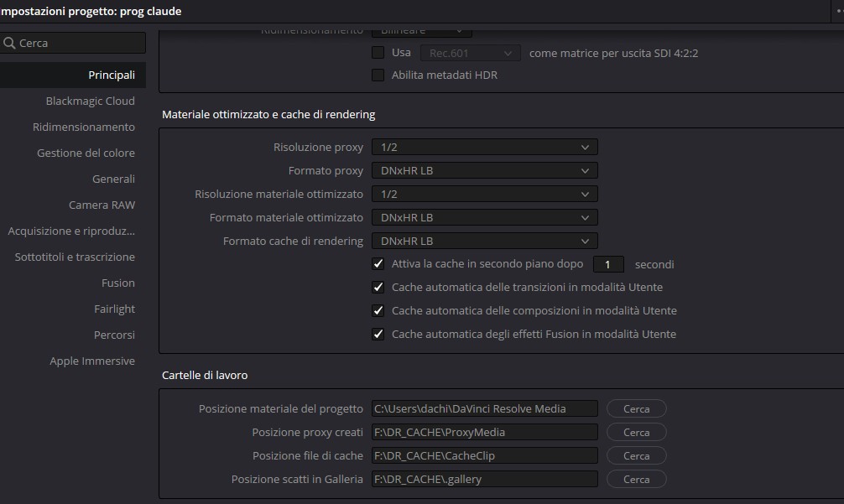Click the Posizione materiale del progetto path field

484,408
